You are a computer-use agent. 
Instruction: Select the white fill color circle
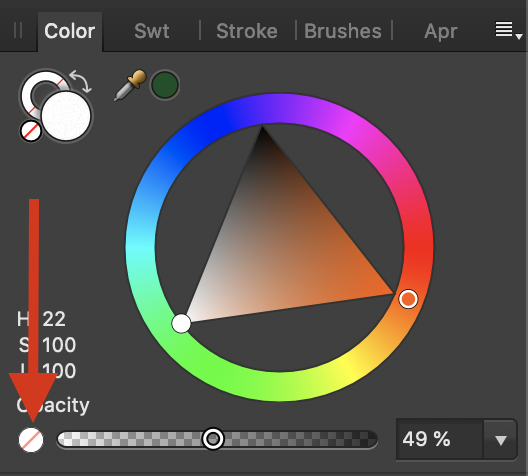click(66, 116)
